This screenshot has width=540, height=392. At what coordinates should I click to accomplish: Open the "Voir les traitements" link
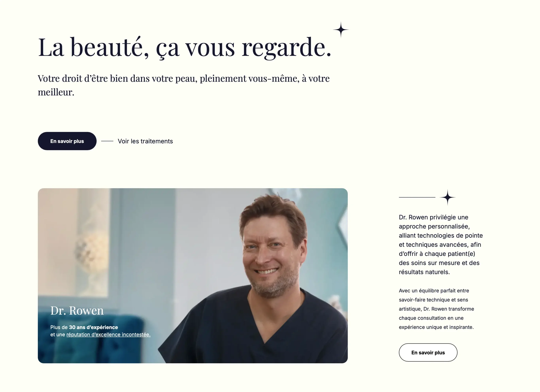[145, 141]
